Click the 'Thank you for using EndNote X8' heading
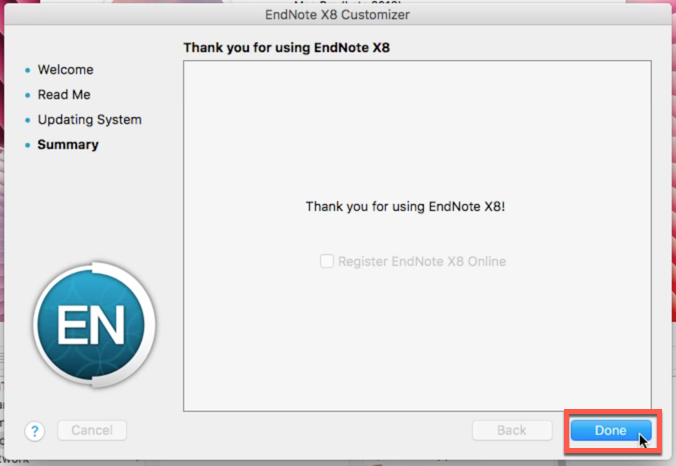Viewport: 676px width, 466px height. pyautogui.click(x=287, y=47)
